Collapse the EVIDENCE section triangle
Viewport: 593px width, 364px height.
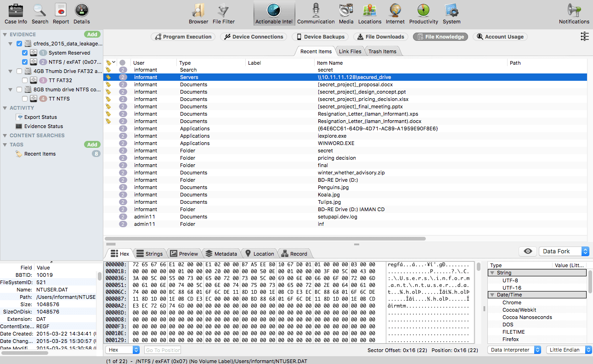5,34
